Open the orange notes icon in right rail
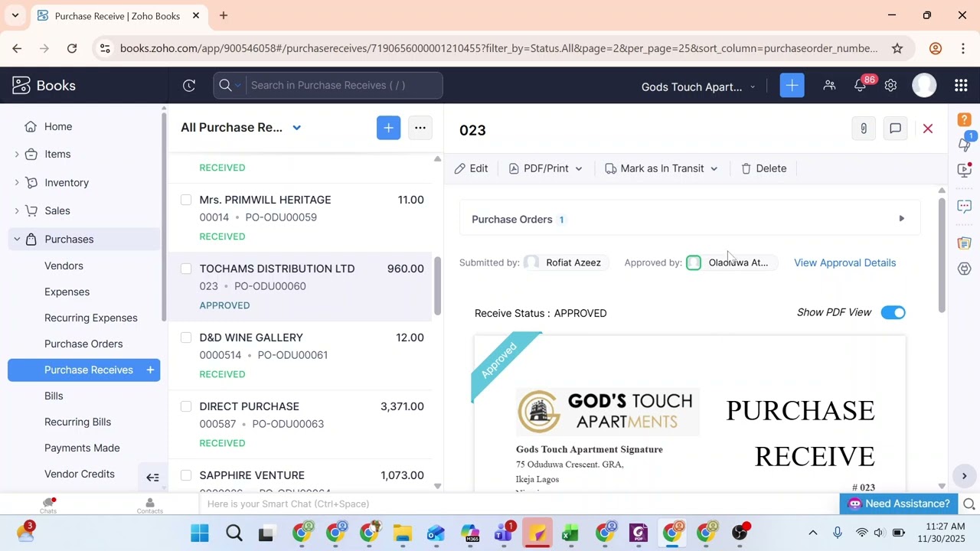980x551 pixels. point(965,243)
